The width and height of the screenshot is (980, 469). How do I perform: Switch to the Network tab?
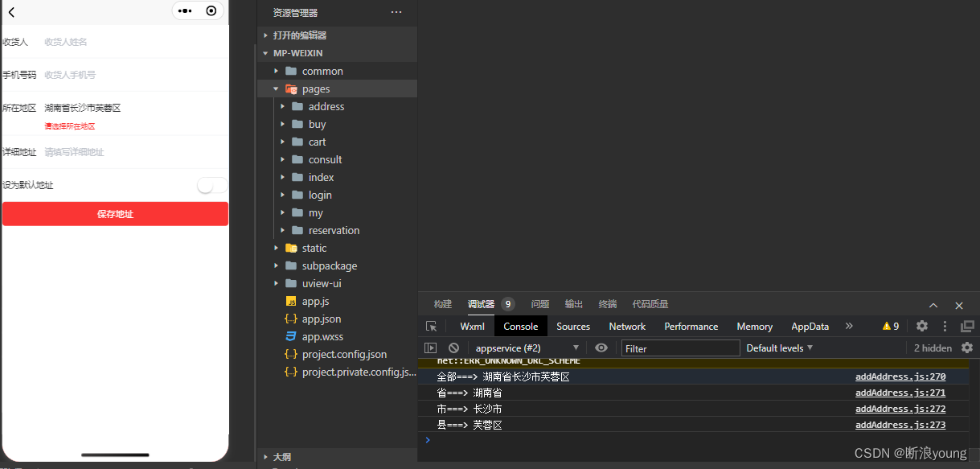coord(626,326)
